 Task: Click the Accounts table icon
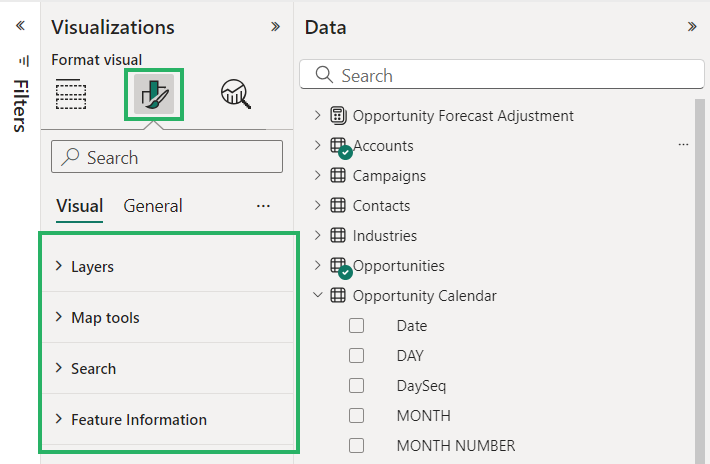click(x=338, y=146)
